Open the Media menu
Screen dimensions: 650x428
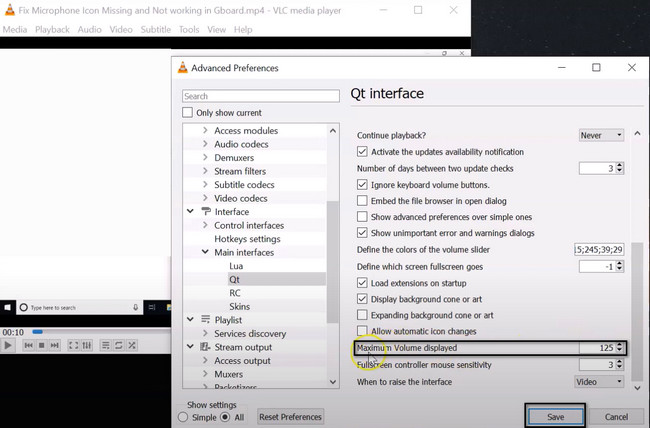[x=15, y=29]
